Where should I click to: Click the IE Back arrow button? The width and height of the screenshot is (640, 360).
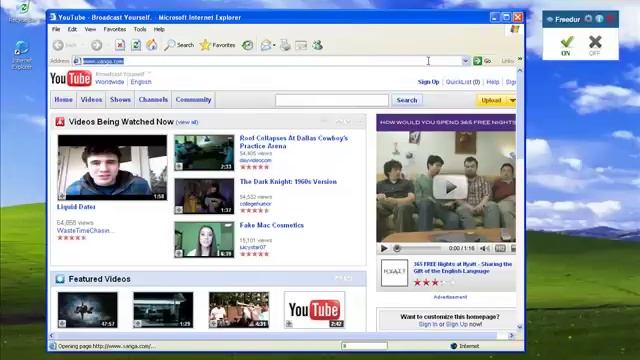point(59,45)
